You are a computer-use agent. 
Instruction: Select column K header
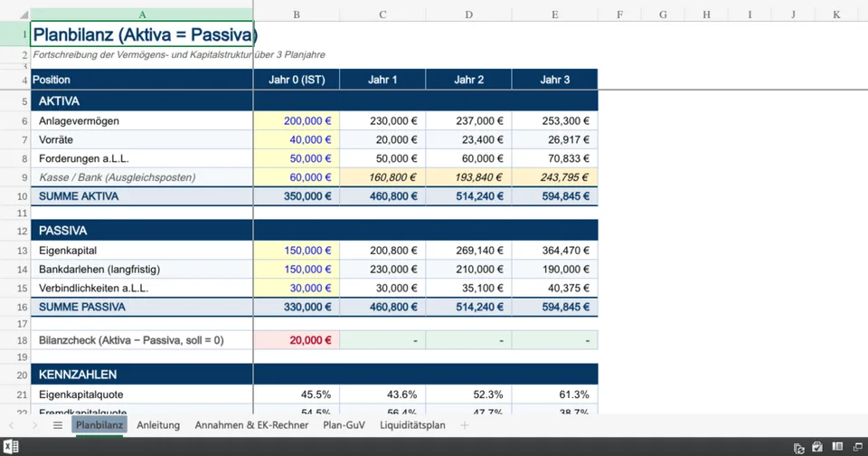click(835, 15)
